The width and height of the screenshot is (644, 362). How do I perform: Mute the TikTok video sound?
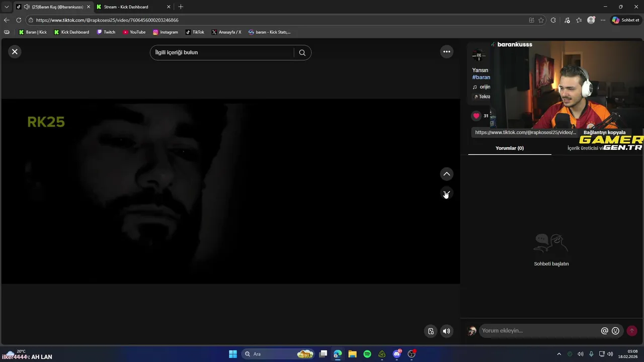pyautogui.click(x=446, y=331)
